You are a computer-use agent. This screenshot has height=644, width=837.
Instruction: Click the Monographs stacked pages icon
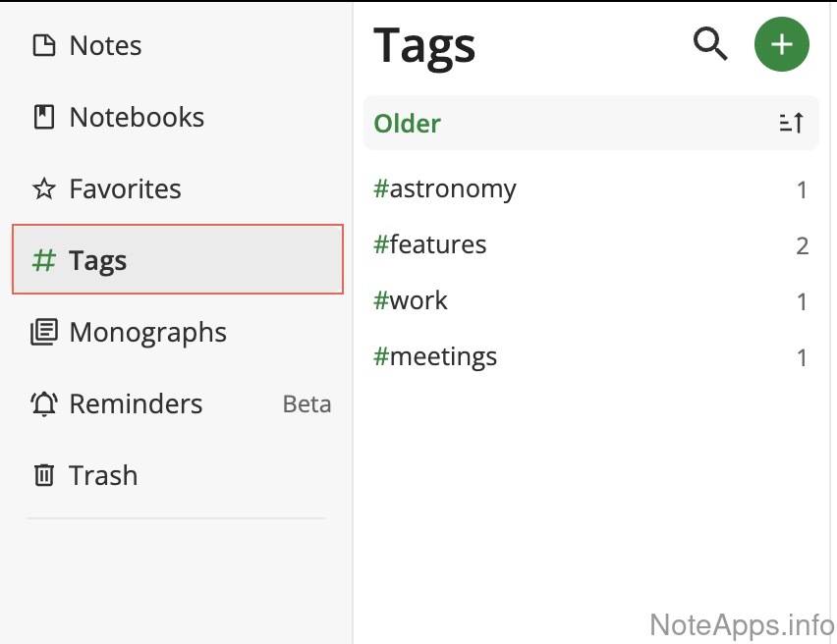click(43, 333)
